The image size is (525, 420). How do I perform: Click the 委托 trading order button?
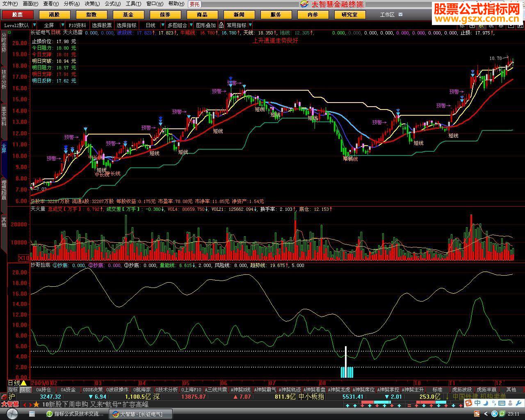tap(194, 4)
